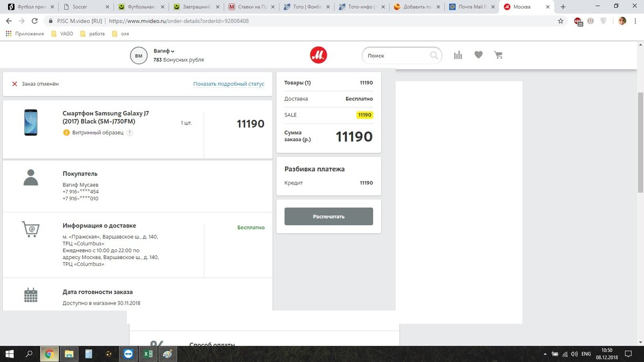
Task: Reload the page
Action: (34, 21)
